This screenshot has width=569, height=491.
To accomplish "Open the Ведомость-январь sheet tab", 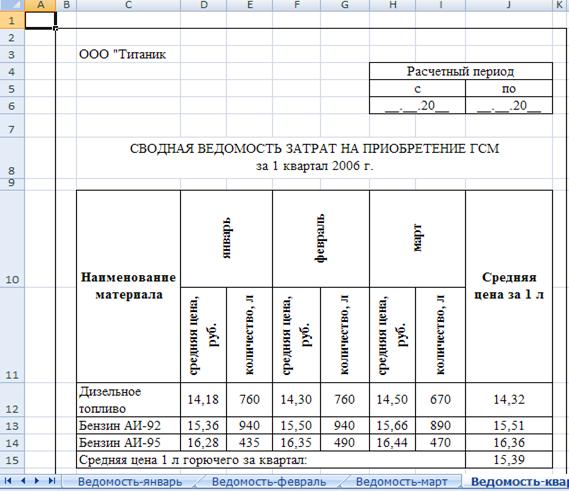I will (x=130, y=482).
